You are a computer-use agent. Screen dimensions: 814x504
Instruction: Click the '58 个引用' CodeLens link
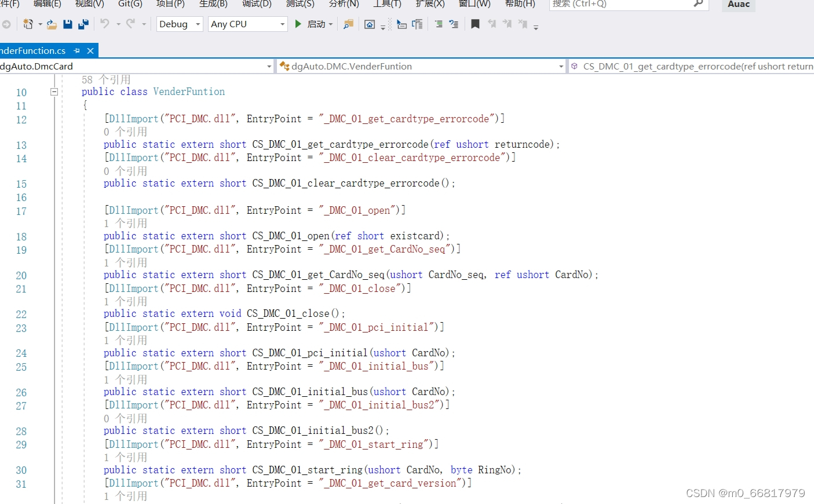click(x=106, y=79)
